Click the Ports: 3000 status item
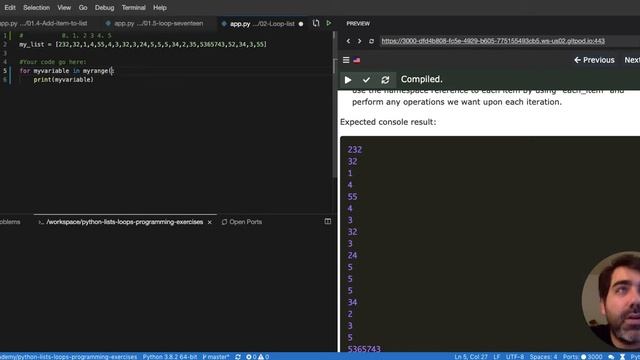The height and width of the screenshot is (360, 640). (x=582, y=357)
